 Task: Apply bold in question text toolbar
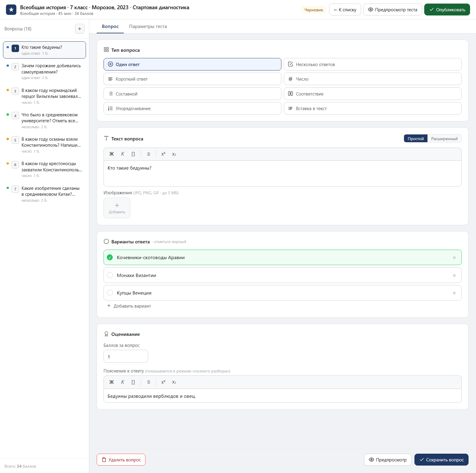tap(112, 154)
